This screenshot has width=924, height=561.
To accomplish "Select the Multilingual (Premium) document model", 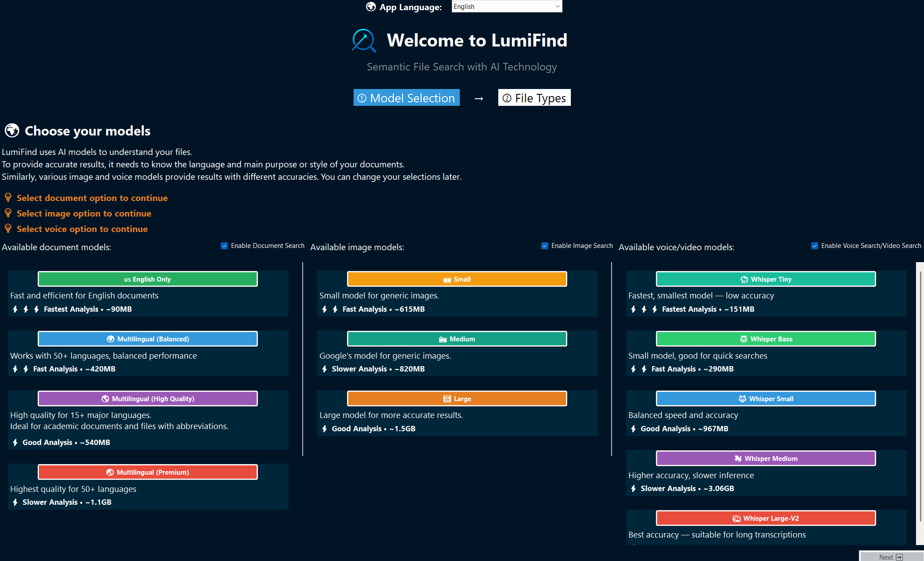I will [x=148, y=472].
